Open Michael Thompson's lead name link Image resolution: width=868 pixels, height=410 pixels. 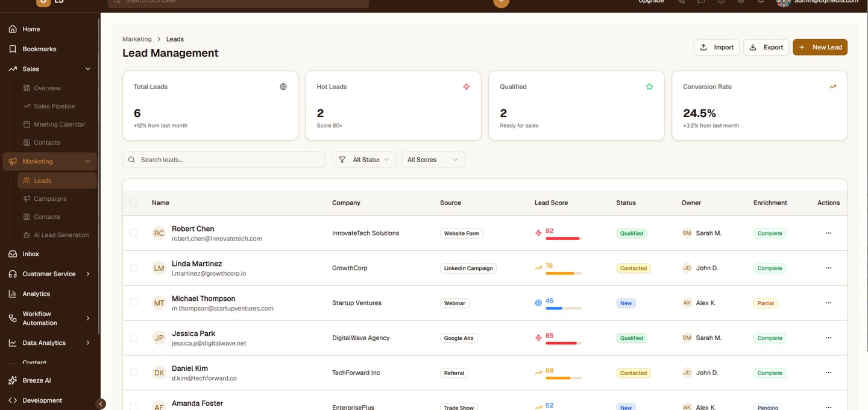point(204,299)
